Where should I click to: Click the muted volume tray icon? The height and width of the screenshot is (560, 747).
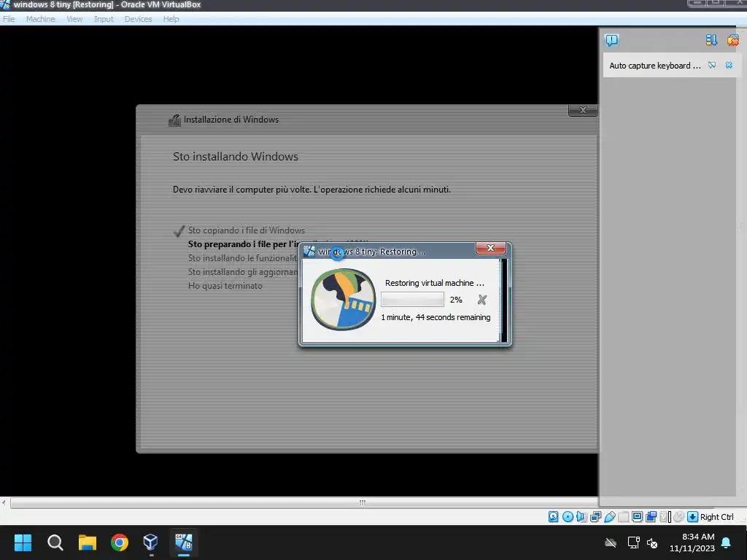tap(652, 542)
